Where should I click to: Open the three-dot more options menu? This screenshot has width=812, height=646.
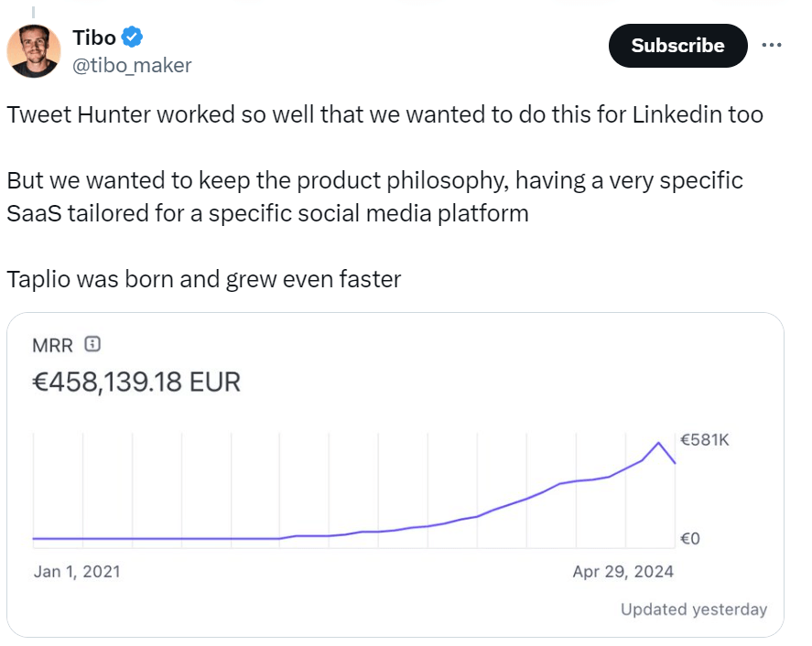772,45
